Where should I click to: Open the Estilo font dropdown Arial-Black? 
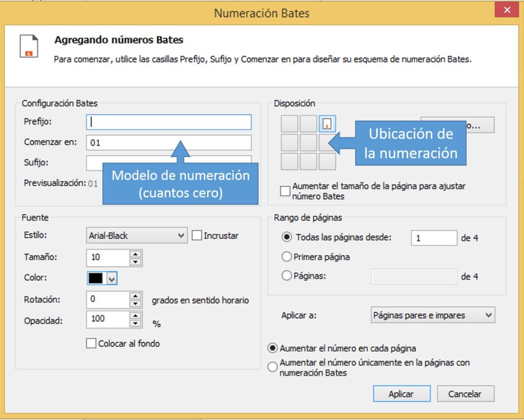[x=137, y=236]
